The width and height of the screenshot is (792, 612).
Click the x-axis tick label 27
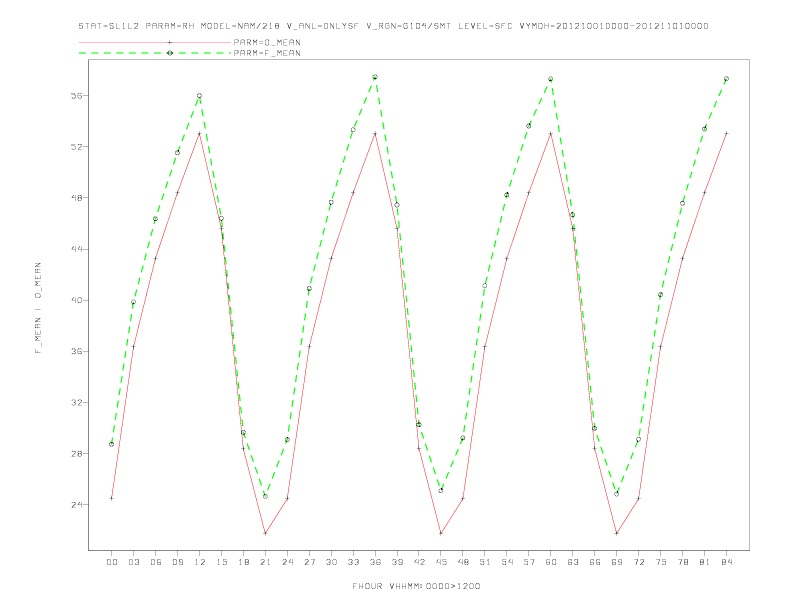pos(309,562)
